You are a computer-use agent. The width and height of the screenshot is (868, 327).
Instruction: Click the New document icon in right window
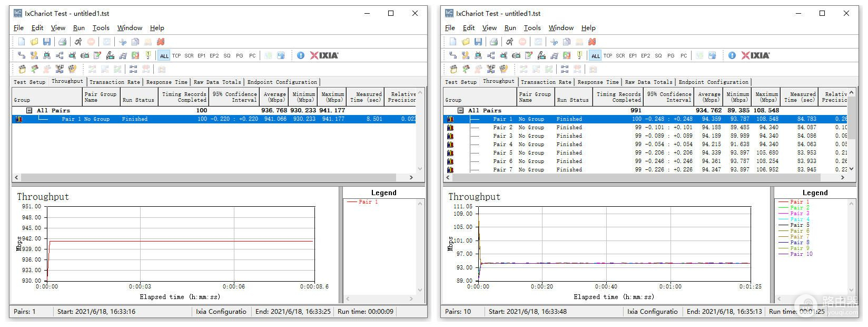(x=453, y=42)
